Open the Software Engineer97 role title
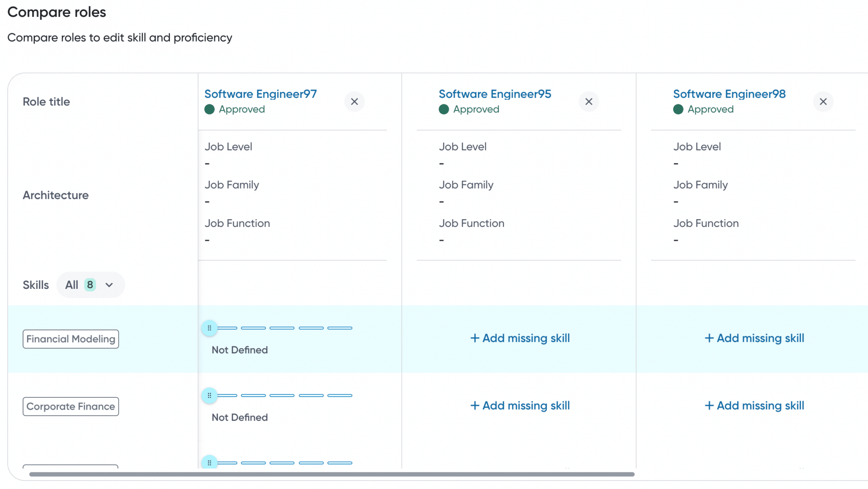This screenshot has width=868, height=489. pyautogui.click(x=260, y=94)
